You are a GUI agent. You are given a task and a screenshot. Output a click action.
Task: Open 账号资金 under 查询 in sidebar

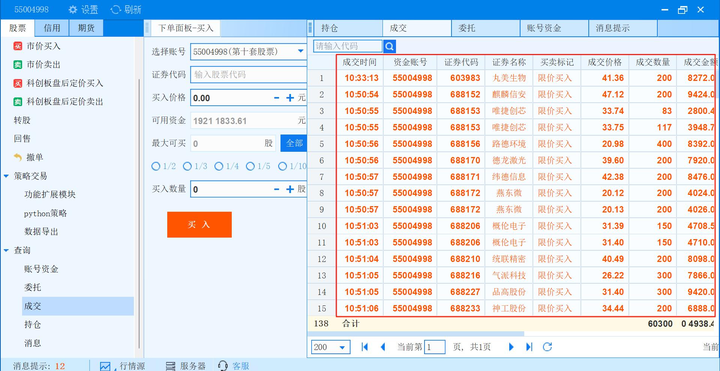(41, 269)
